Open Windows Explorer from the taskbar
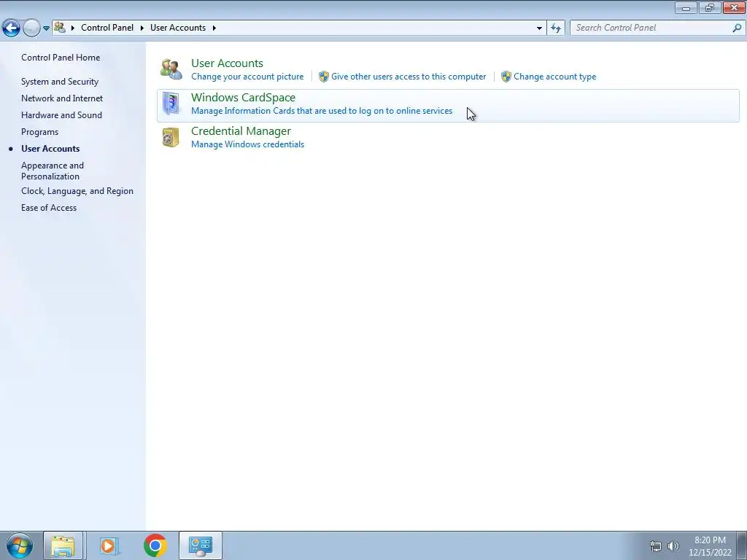Image resolution: width=747 pixels, height=560 pixels. [63, 545]
